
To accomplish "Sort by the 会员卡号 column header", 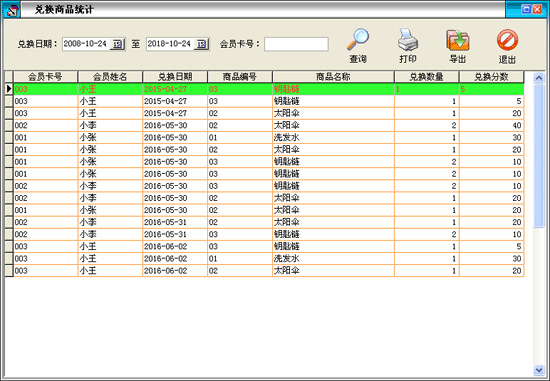I will point(45,76).
